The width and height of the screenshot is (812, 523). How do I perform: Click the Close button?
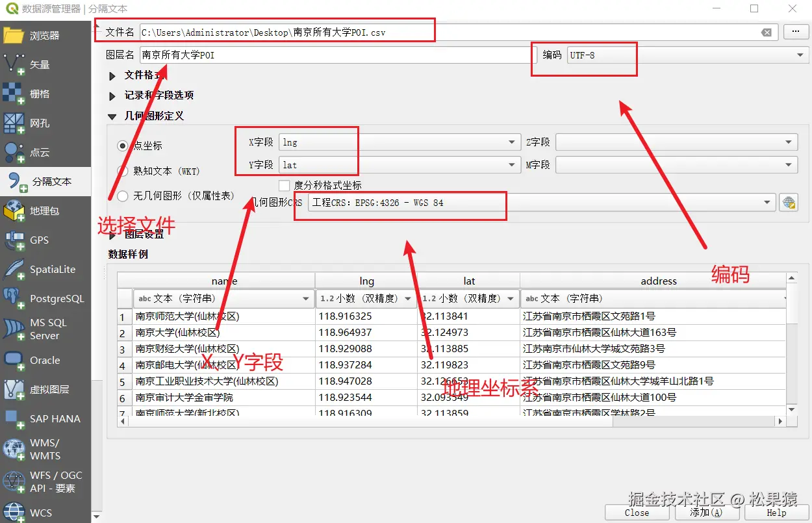(637, 513)
